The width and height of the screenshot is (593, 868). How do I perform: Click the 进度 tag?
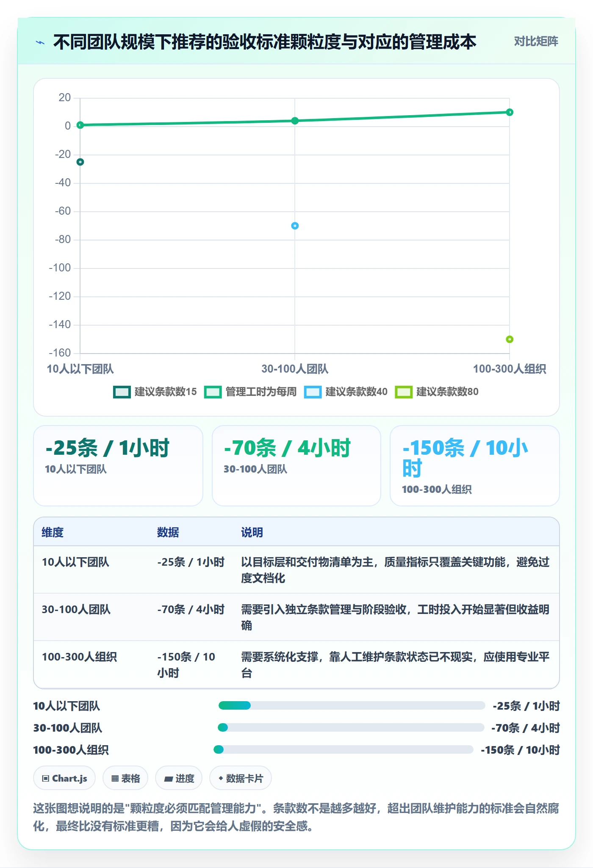click(179, 778)
